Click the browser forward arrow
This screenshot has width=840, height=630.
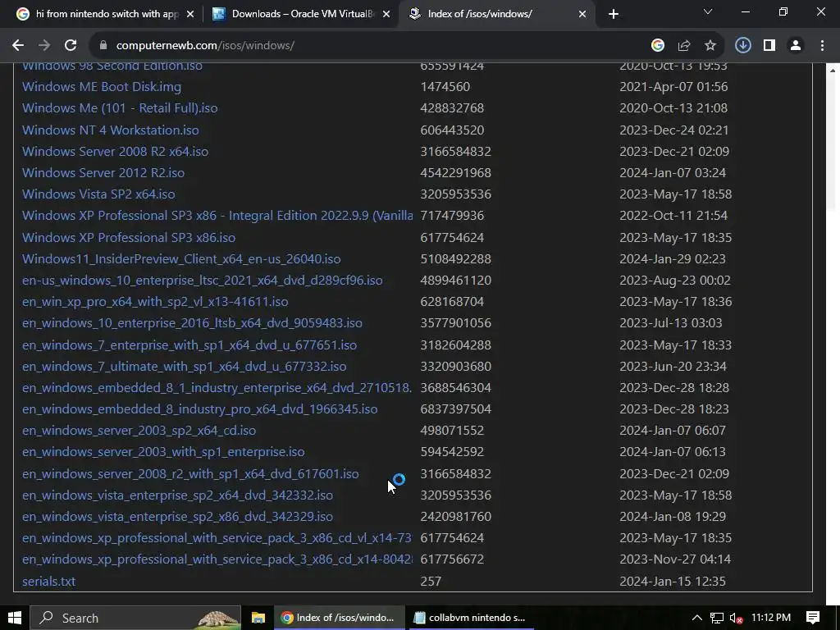[44, 46]
